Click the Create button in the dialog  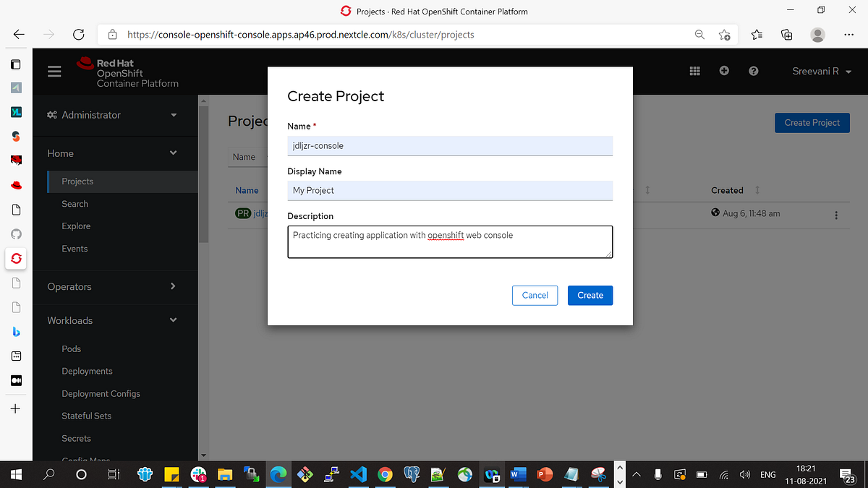pos(590,295)
